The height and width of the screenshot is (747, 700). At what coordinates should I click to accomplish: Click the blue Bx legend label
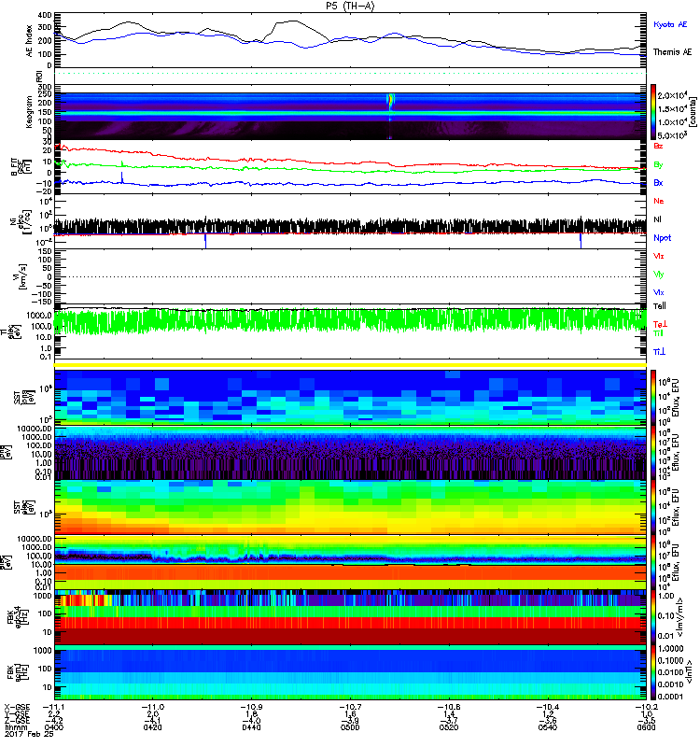pyautogui.click(x=658, y=182)
